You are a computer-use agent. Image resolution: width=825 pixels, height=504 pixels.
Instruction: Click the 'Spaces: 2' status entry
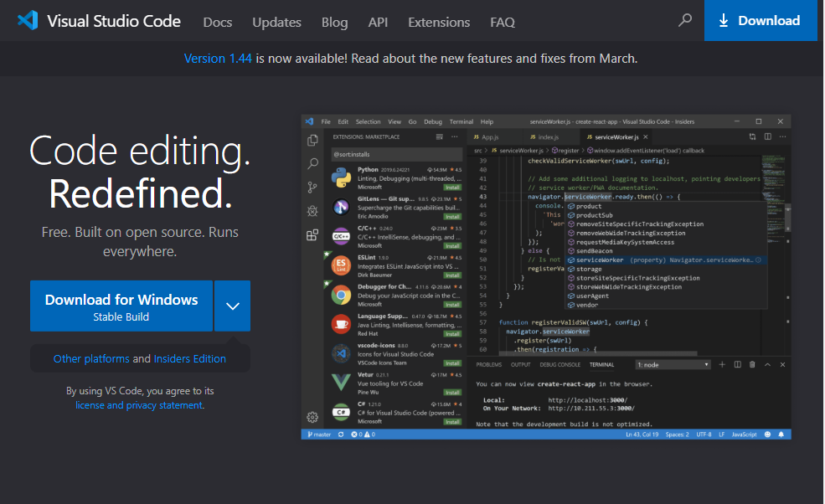point(677,435)
